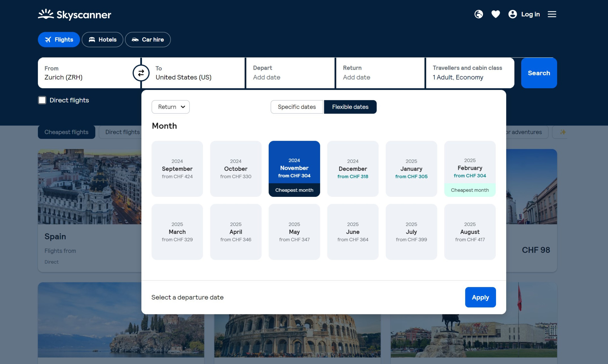Click the sparkle icon chip
Viewport: 608px width, 364px height.
(562, 132)
